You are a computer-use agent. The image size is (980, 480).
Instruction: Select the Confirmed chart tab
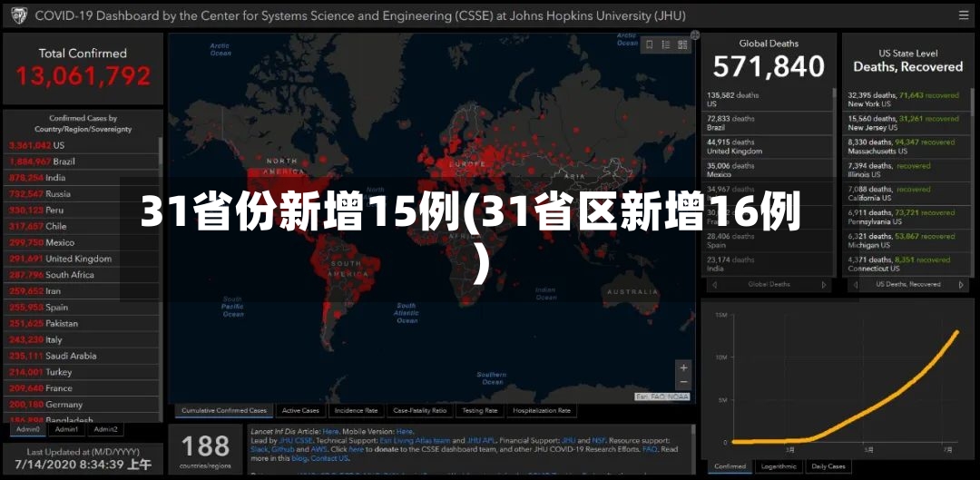coord(730,466)
